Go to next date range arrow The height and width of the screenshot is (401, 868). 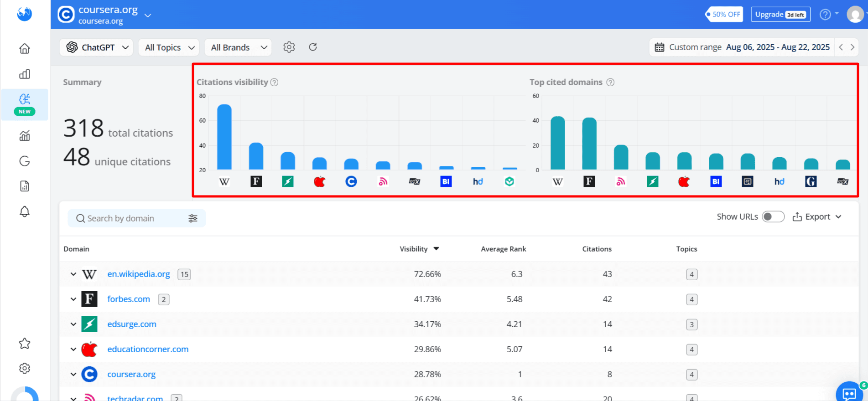(852, 47)
